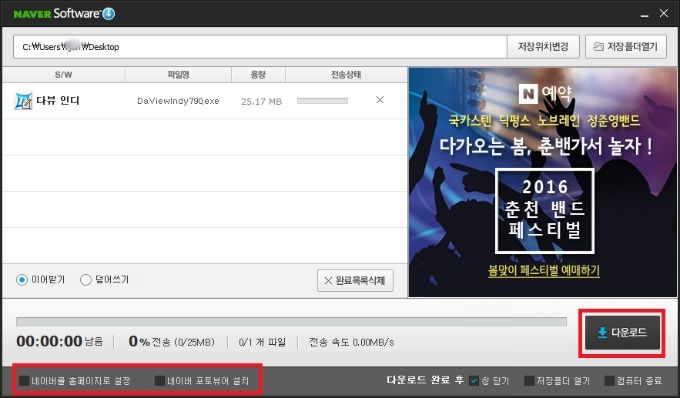
Task: Click the 완료목록삭제 button
Action: [355, 281]
